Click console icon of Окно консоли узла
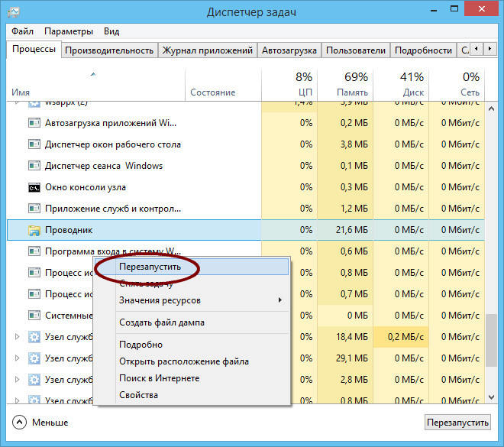This screenshot has height=447, width=504. tap(34, 187)
